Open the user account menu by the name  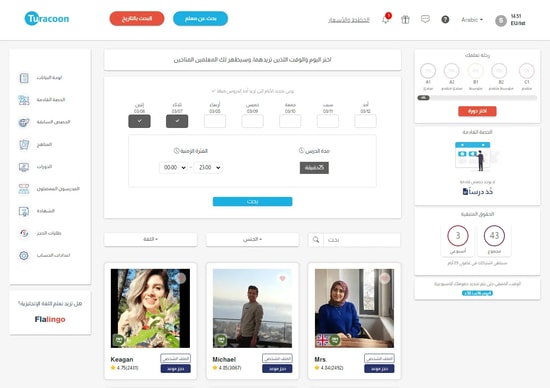tap(518, 20)
